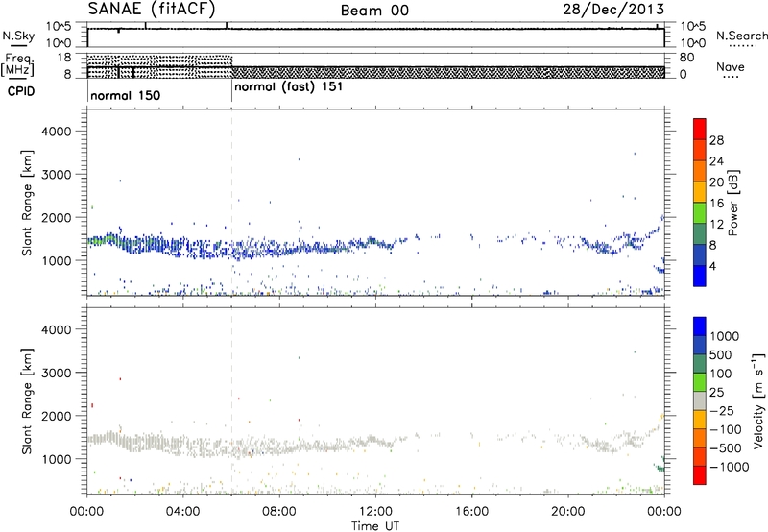Click the gray -25 to 25 velocity swatch
Image resolution: width=768 pixels, height=532 pixels.
click(700, 400)
